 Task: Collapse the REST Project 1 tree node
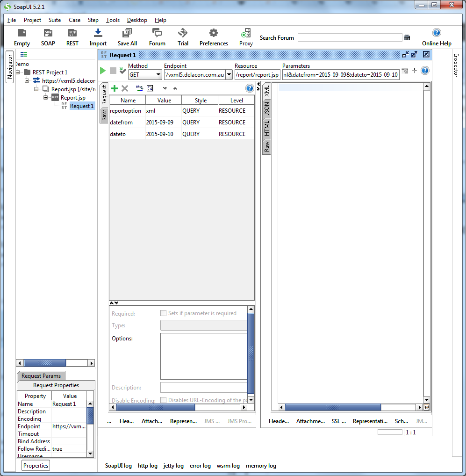pyautogui.click(x=18, y=72)
